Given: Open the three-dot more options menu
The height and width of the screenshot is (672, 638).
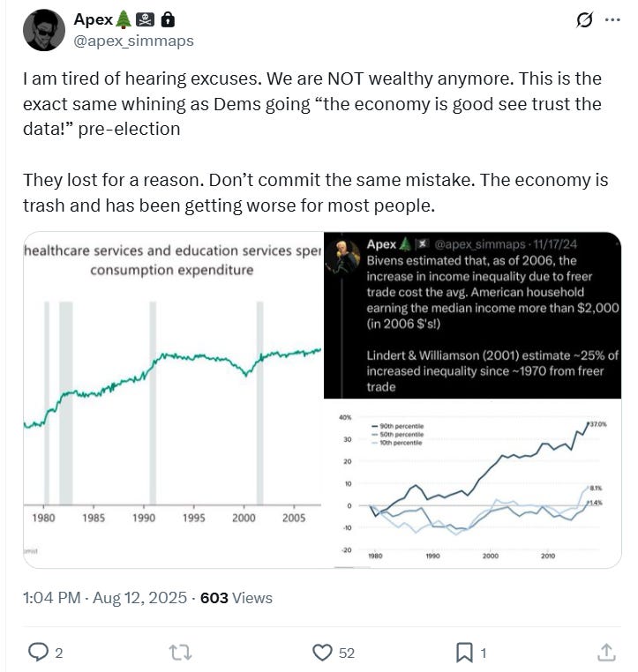Looking at the screenshot, I should tap(612, 20).
